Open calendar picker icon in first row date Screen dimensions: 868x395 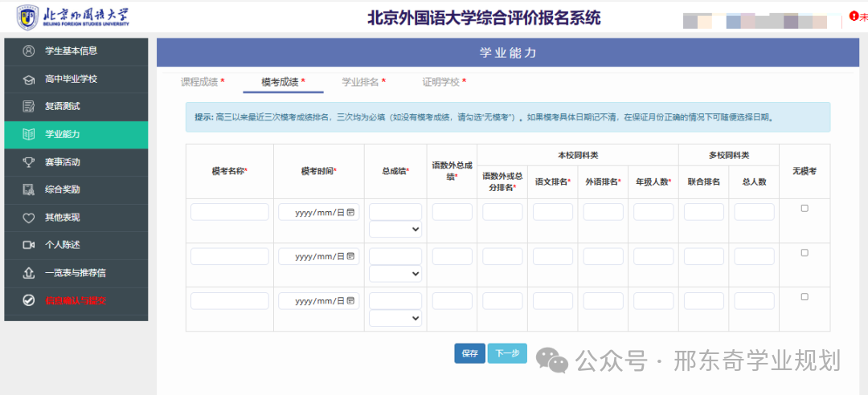350,212
